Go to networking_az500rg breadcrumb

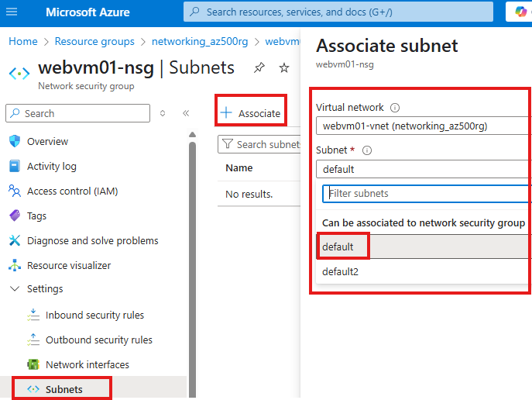click(x=200, y=41)
